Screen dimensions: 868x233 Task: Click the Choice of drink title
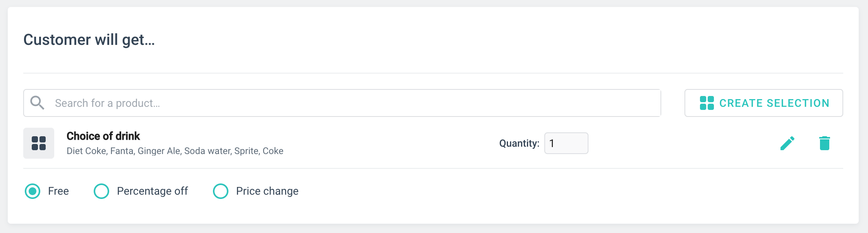coord(103,136)
